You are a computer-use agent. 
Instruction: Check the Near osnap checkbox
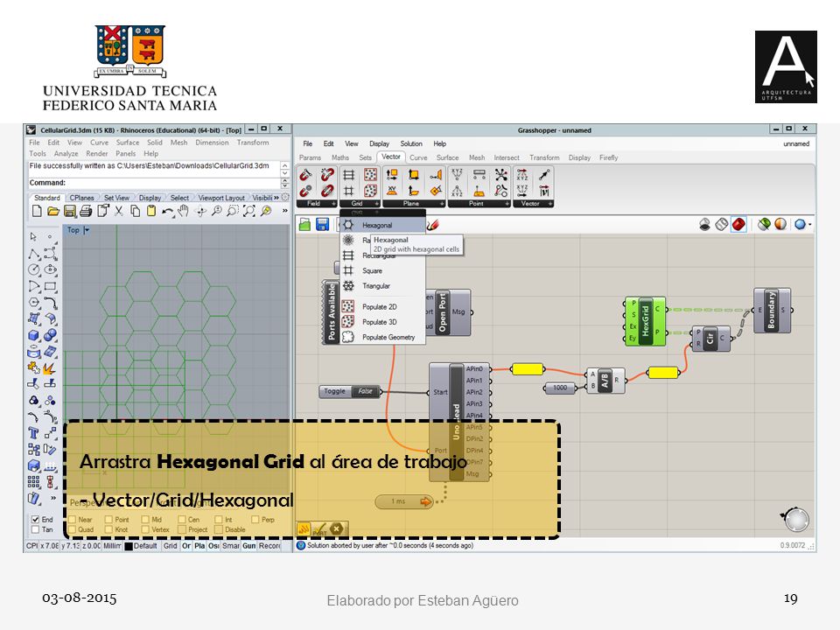click(x=72, y=520)
